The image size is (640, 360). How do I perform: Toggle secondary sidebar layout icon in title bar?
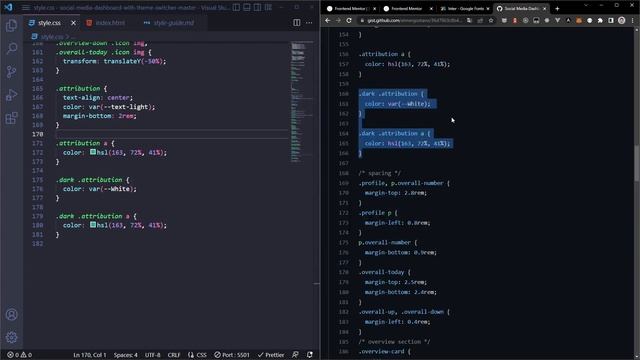click(x=258, y=7)
